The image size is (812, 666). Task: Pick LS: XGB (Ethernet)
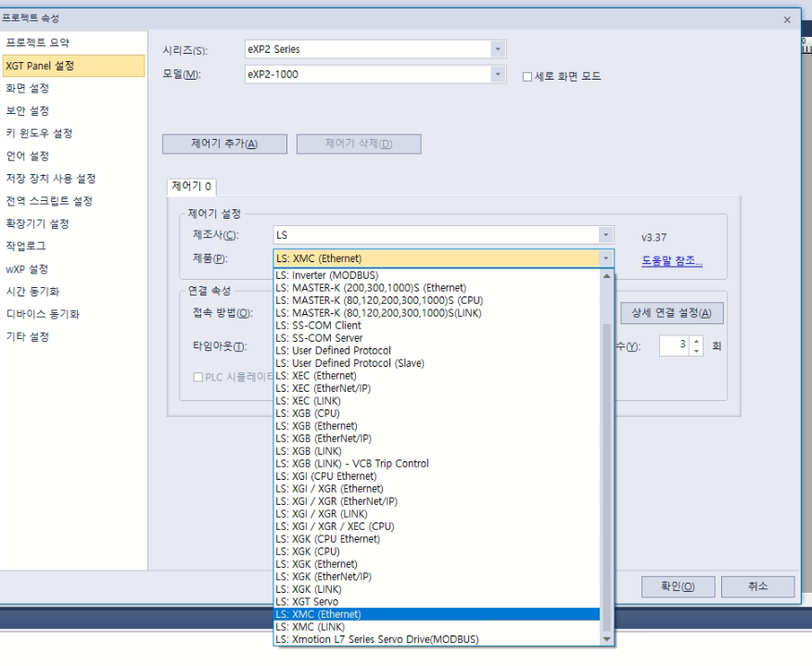[x=437, y=426]
